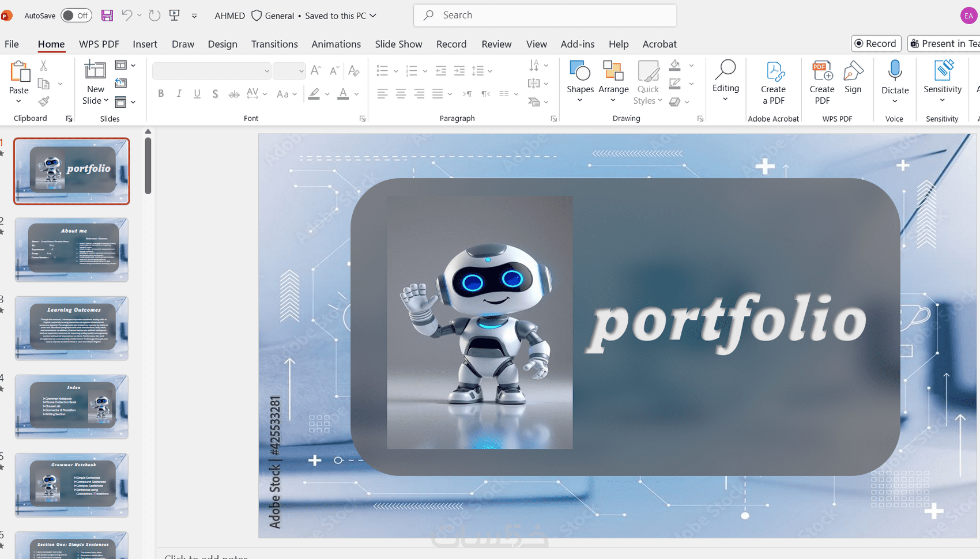Toggle the AutoSave switch
Screen dimensions: 980x559
(x=77, y=16)
